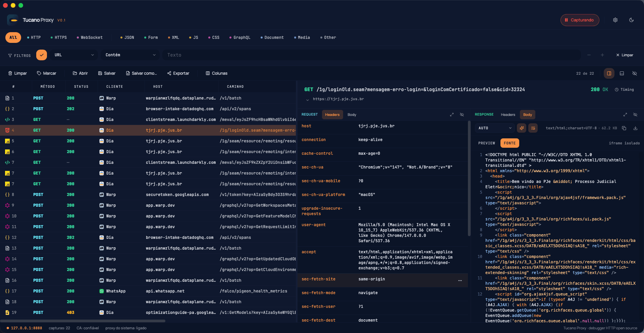Switch to the PREVIEW view
The image size is (644, 333).
(487, 143)
